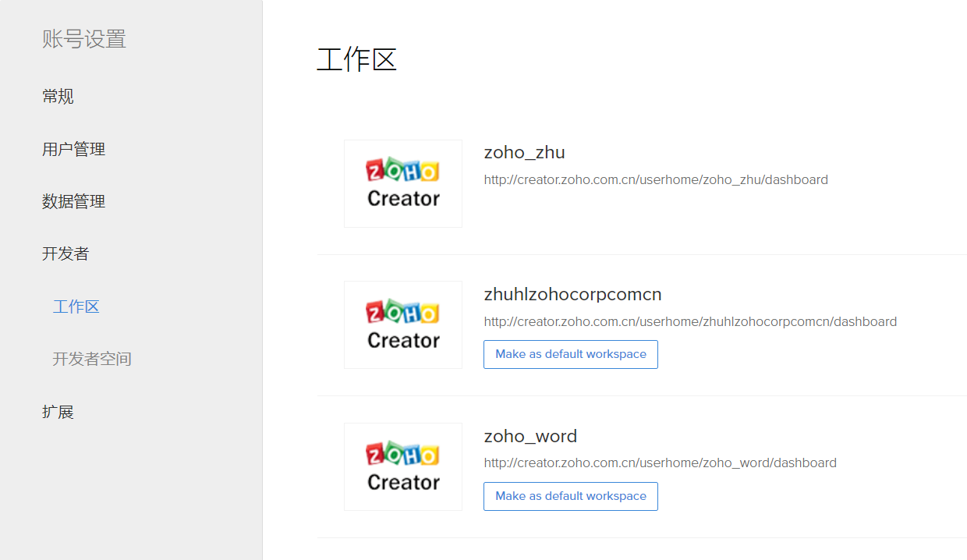967x560 pixels.
Task: Click the zoho_word workspace Zoho Creator logo
Action: point(402,467)
